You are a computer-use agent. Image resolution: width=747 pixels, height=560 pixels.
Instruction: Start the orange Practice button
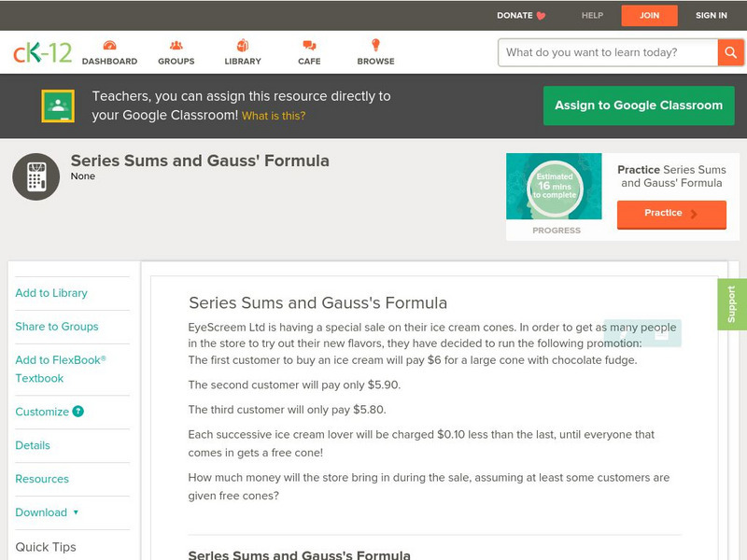(671, 214)
